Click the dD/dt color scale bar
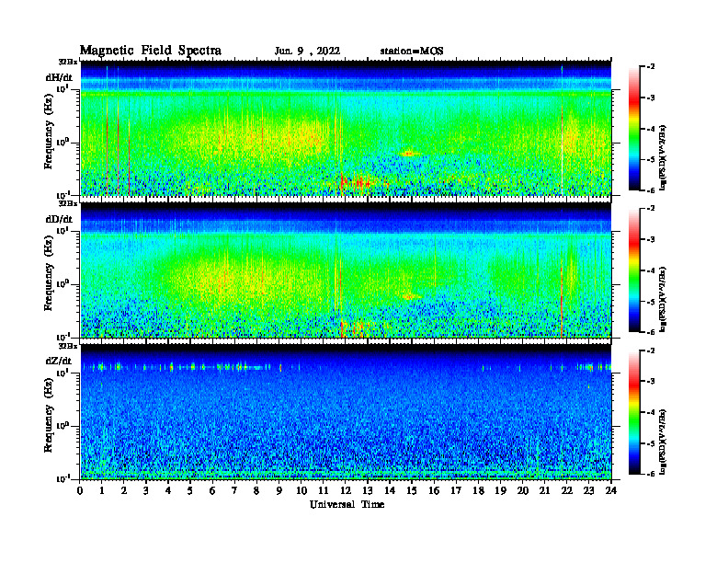 click(633, 270)
